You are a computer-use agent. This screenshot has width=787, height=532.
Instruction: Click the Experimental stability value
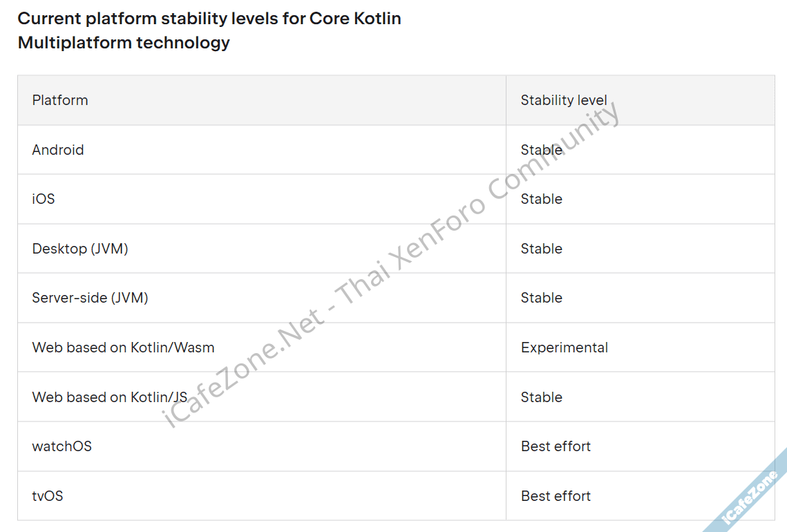coord(565,348)
